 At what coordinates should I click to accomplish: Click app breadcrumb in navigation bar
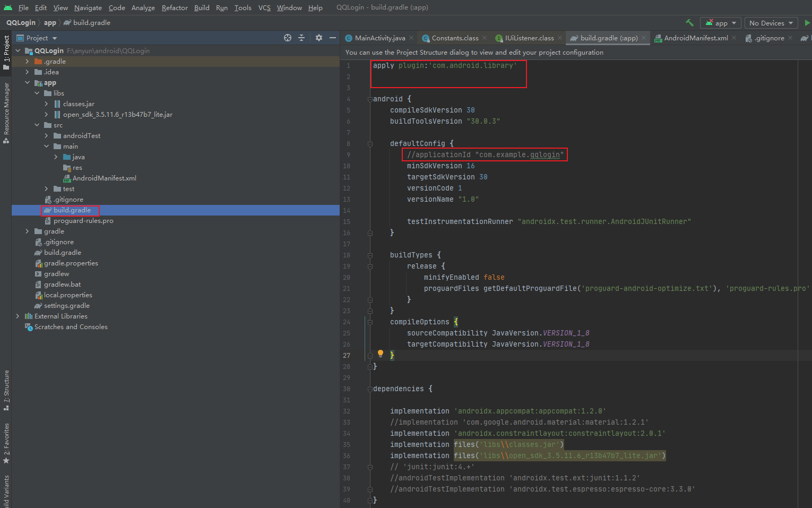pos(50,23)
